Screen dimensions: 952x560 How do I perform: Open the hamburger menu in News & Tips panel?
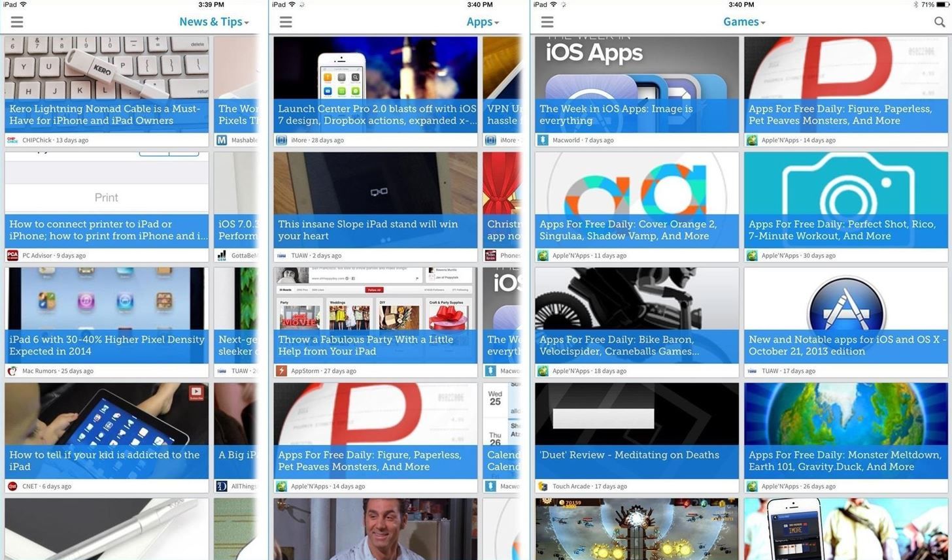point(16,22)
